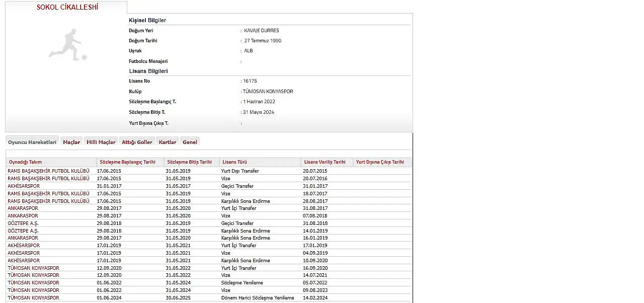
Task: Click the Lisans Veriliş Tarihi column header
Action: (325, 162)
